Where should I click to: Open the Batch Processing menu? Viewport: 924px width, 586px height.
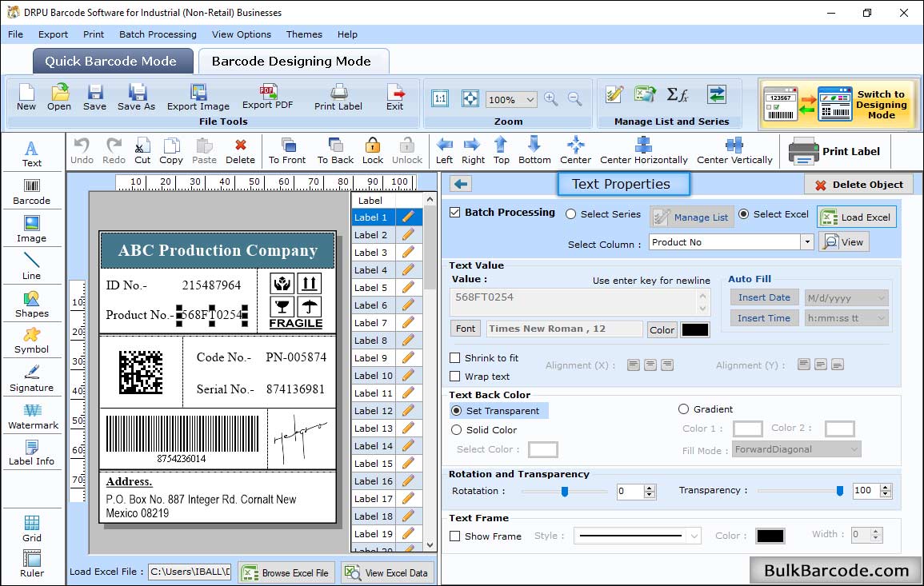point(158,34)
